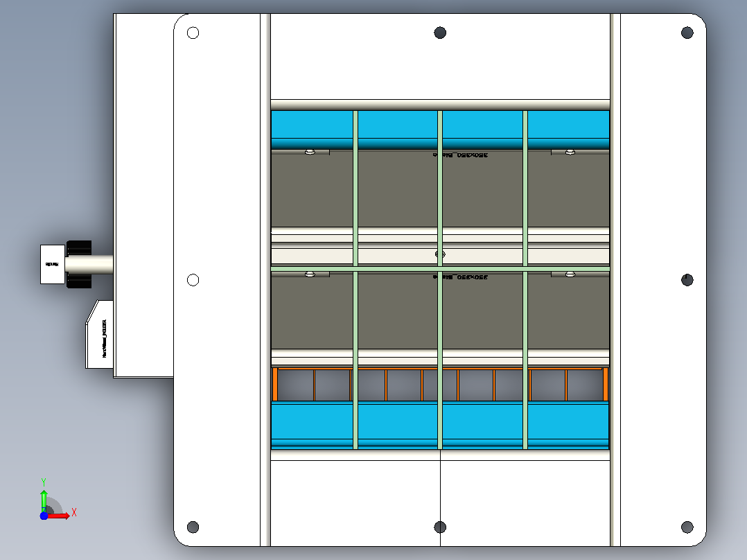Pick the dark hole in the plate's bottom-right corner

pos(687,527)
